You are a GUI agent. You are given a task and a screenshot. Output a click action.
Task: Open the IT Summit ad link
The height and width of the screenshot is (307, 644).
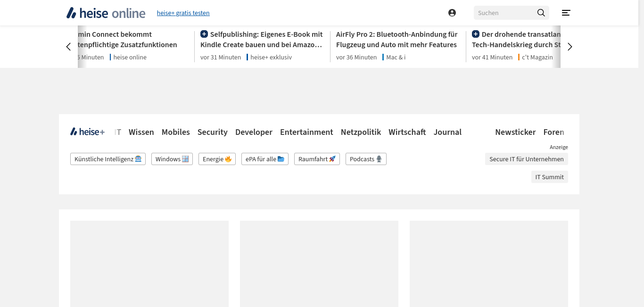click(550, 177)
